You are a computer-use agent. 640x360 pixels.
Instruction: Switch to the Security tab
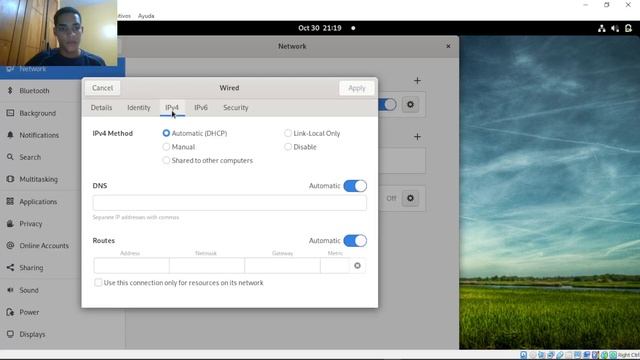236,108
